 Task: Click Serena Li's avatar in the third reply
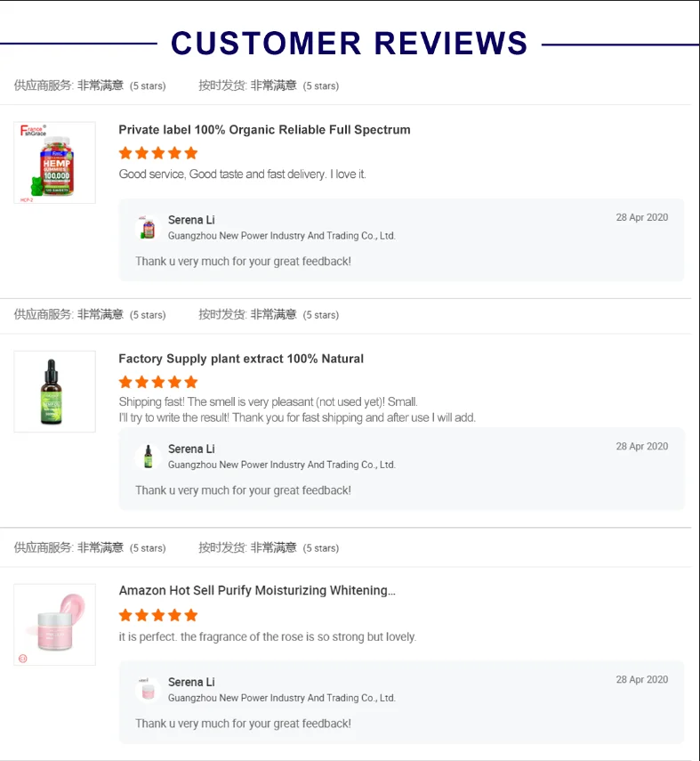click(147, 690)
